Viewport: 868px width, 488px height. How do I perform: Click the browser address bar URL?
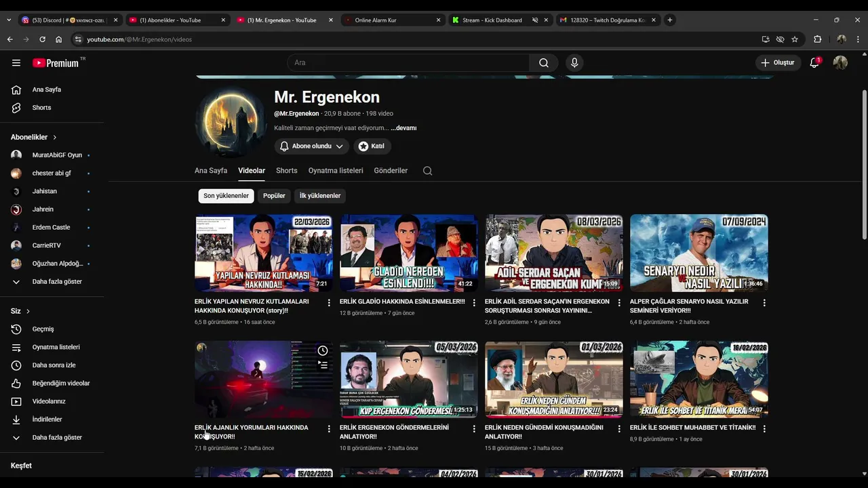[x=139, y=39]
